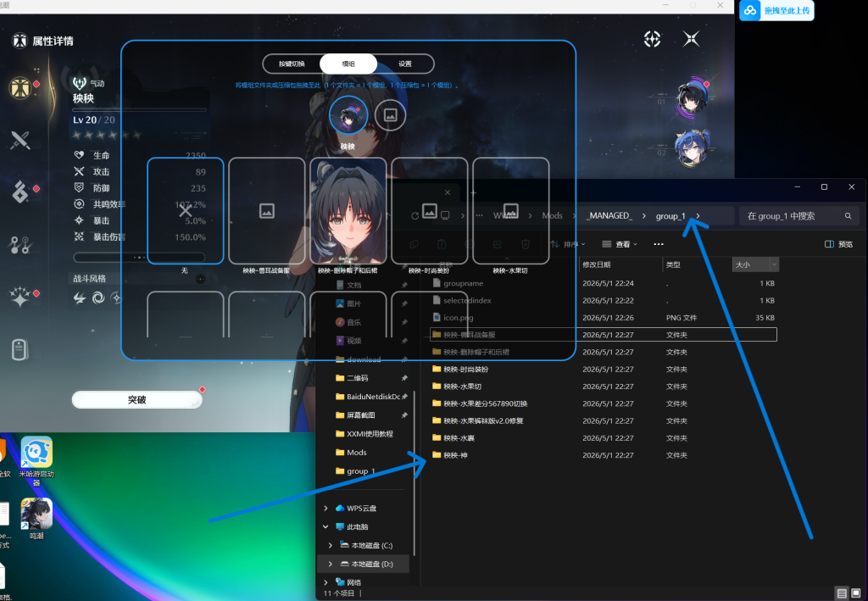Open the attributes tab icon in game sidebar

[20, 88]
